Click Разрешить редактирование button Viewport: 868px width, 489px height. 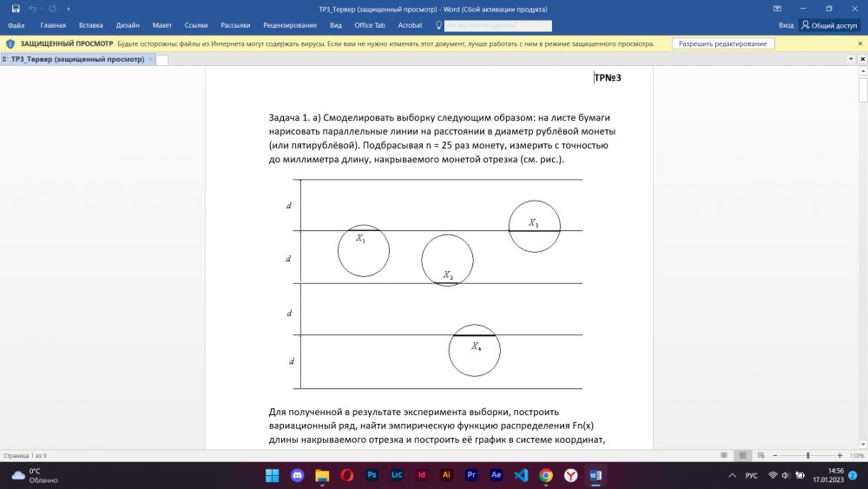pyautogui.click(x=723, y=43)
